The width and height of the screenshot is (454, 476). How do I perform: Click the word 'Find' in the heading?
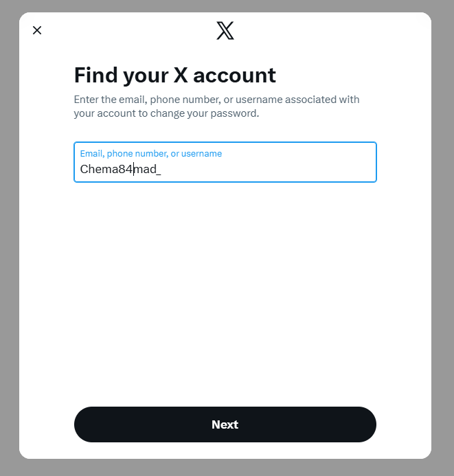pyautogui.click(x=92, y=75)
